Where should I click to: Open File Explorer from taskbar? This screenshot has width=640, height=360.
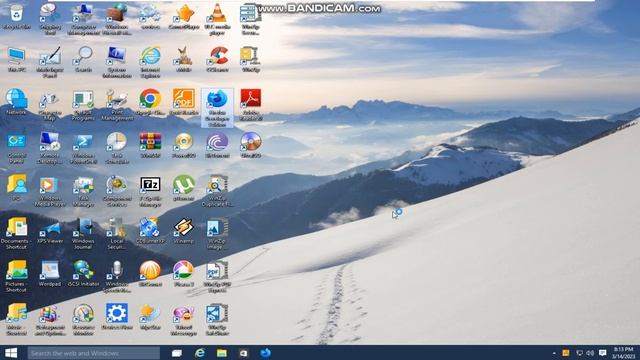(x=222, y=353)
